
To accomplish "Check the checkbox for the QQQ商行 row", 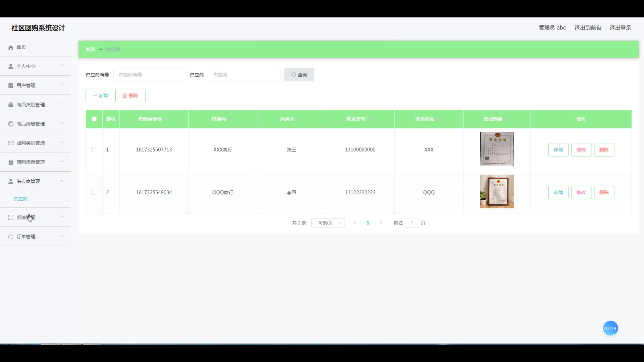I will [94, 192].
